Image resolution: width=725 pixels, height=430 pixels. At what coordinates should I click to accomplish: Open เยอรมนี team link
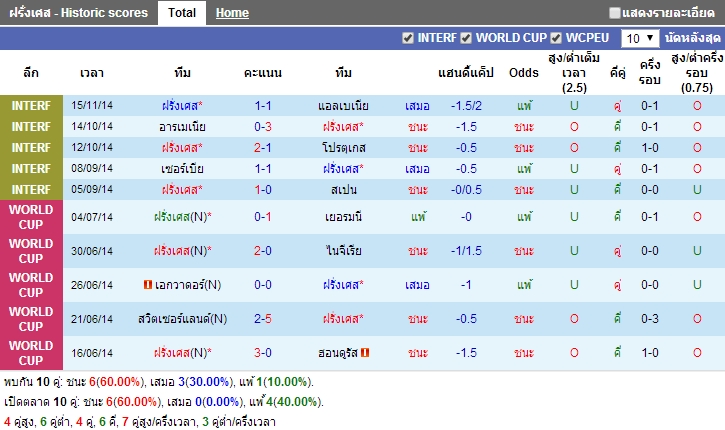coord(343,217)
